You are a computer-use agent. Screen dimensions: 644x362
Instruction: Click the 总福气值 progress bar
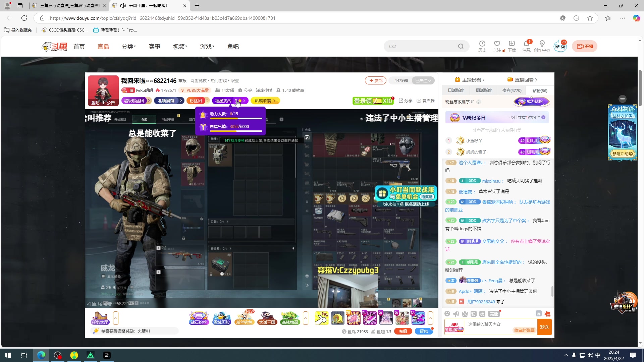[236, 131]
